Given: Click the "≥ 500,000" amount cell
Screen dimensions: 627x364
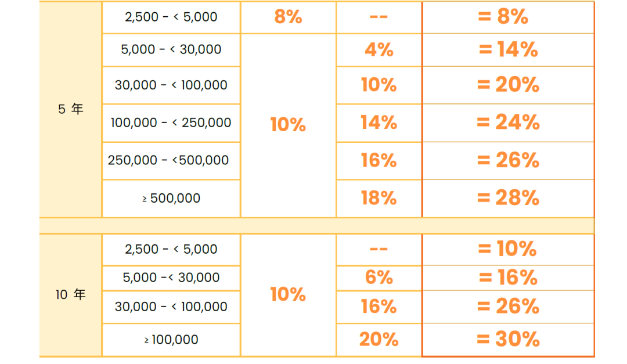Looking at the screenshot, I should 171,199.
